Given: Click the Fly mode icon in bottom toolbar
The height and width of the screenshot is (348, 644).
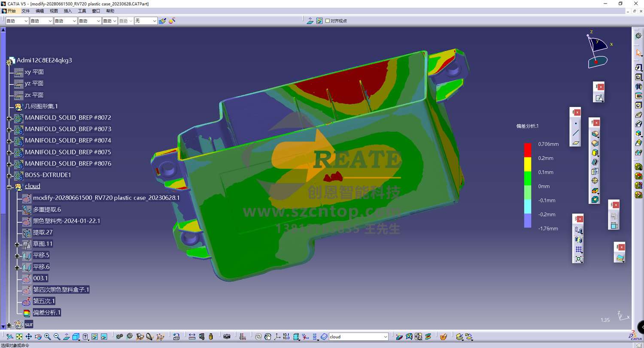Looking at the screenshot, I should [9, 337].
